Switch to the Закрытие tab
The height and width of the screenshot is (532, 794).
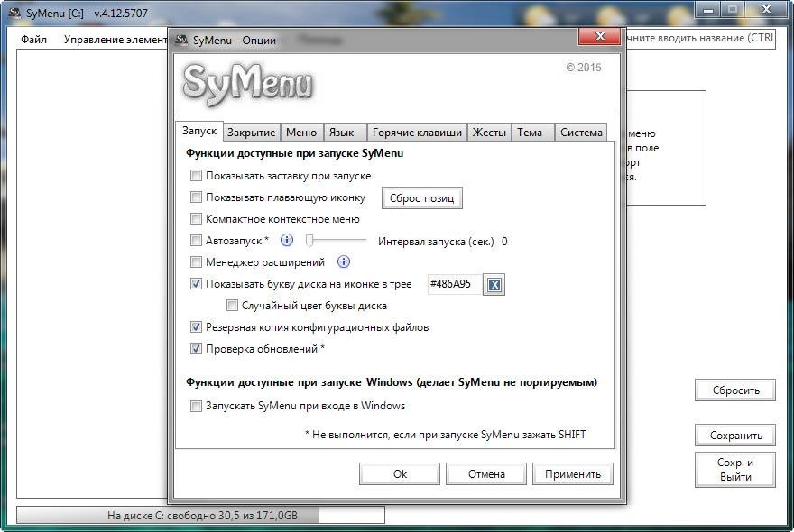tap(251, 133)
